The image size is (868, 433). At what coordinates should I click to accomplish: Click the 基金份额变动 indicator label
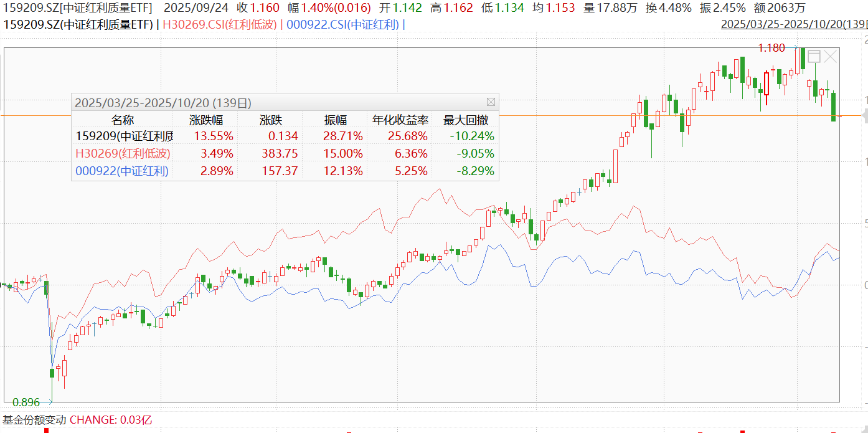tap(34, 420)
